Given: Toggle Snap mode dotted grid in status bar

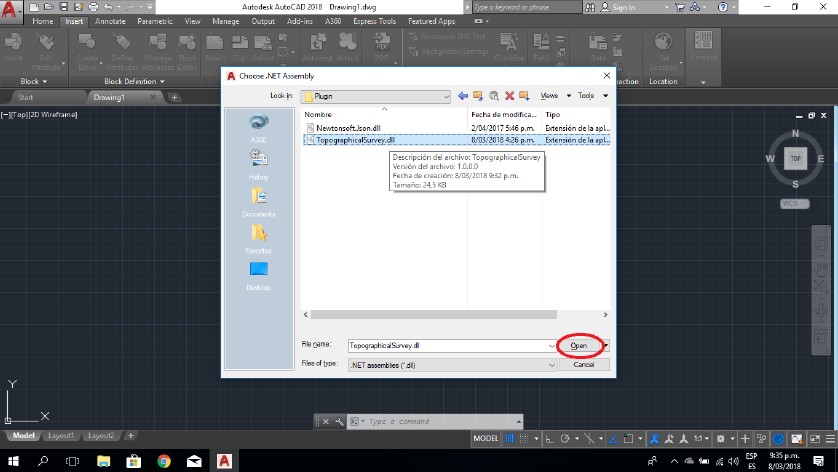Looking at the screenshot, I should (524, 438).
